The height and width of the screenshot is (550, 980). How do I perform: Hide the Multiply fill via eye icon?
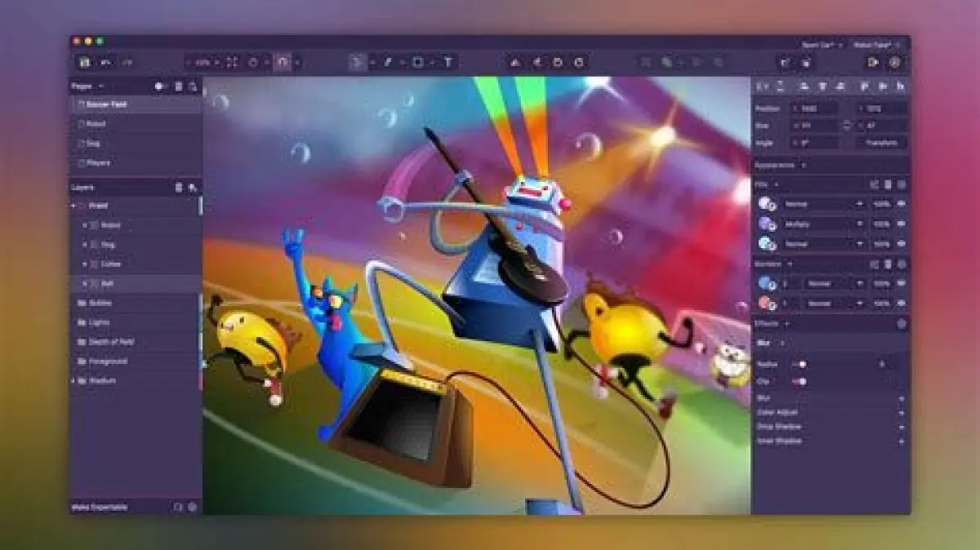click(x=902, y=224)
